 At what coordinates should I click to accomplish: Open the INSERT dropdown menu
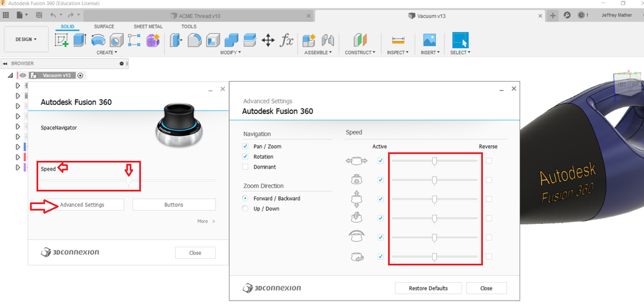pos(430,53)
